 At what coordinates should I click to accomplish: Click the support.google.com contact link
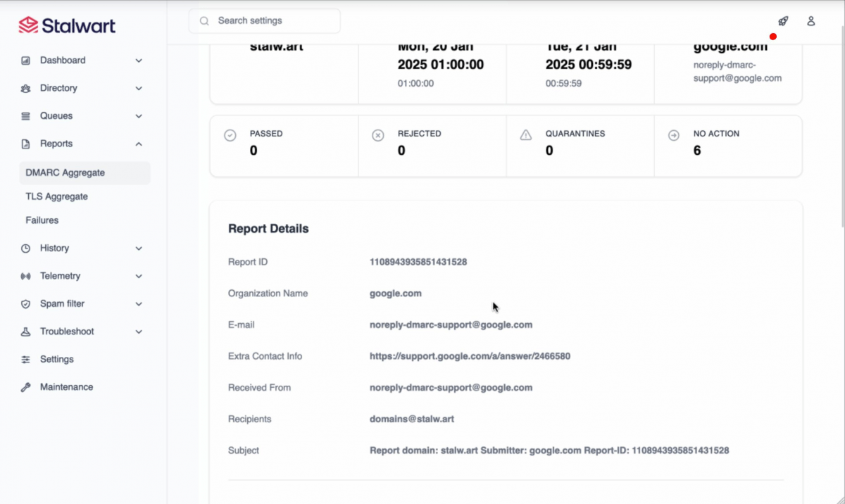pos(470,356)
